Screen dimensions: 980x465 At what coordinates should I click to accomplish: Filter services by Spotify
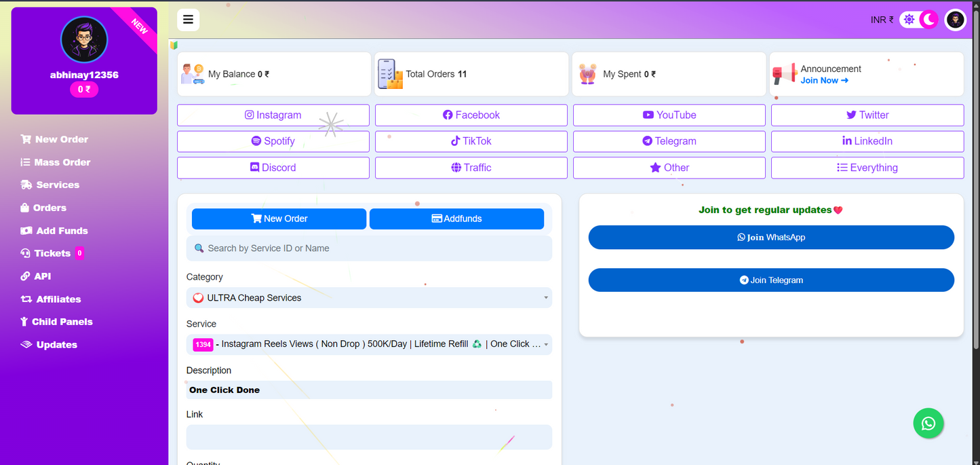tap(273, 141)
